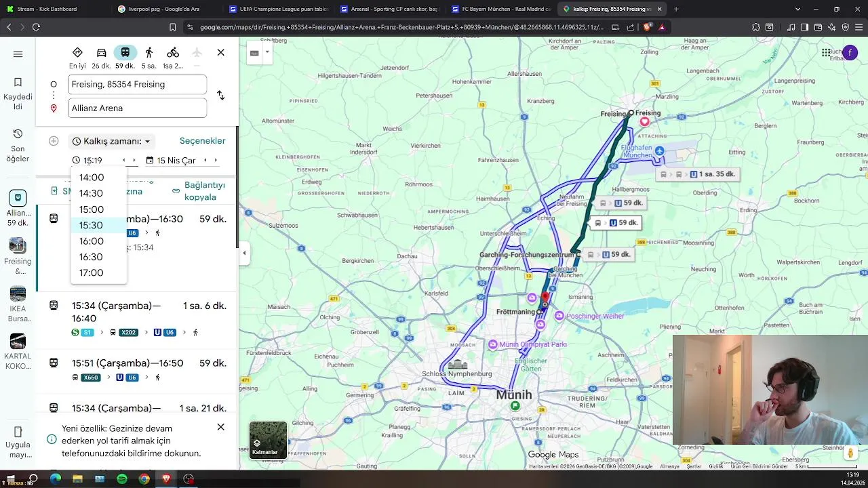
Task: Open the 'Kaydedildi' saved places sidebar item
Action: [18, 94]
